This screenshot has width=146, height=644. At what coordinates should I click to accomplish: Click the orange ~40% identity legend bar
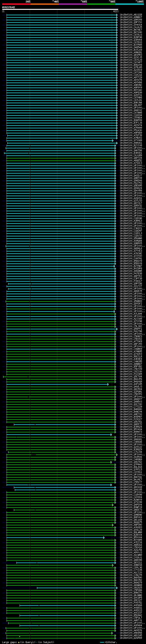pos(45,4)
